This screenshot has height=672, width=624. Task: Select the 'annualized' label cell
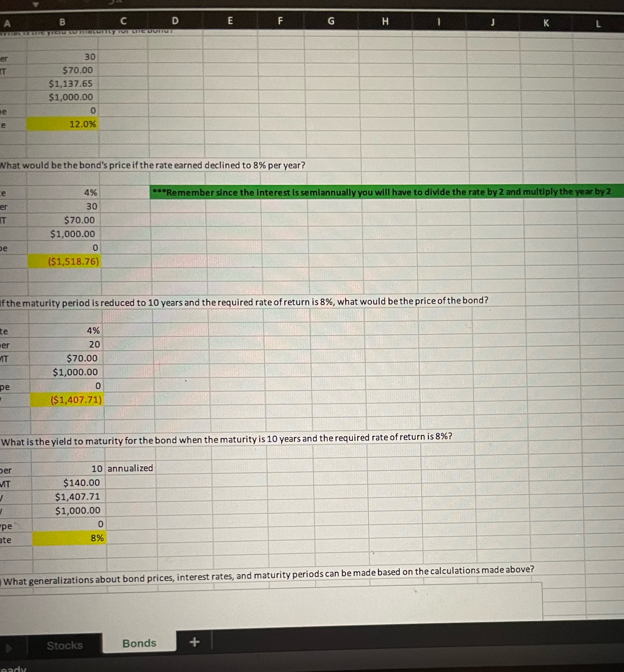click(130, 468)
